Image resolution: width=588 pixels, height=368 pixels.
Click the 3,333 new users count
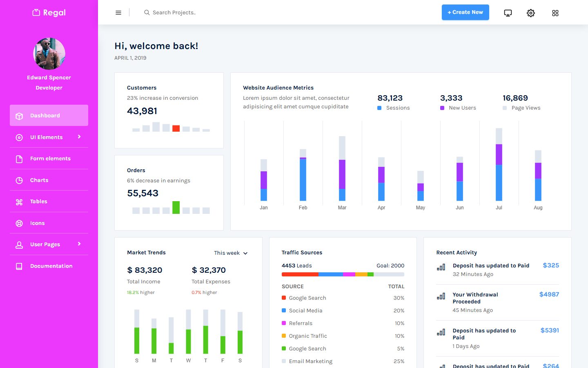[x=451, y=98]
